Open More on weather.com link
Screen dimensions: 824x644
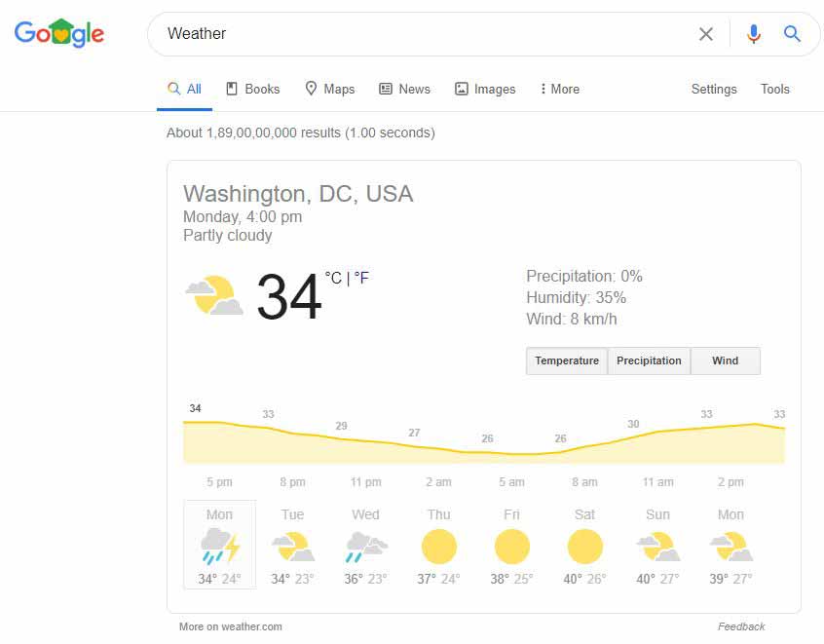(x=230, y=626)
